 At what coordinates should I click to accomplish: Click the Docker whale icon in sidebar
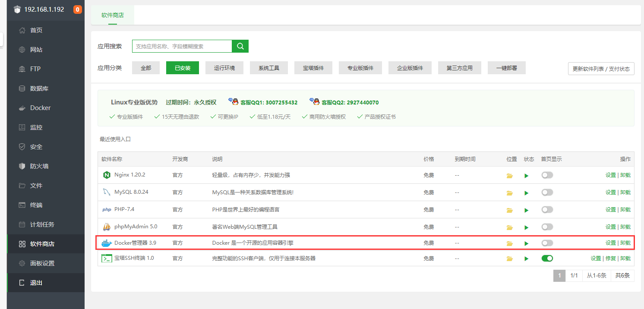point(22,108)
